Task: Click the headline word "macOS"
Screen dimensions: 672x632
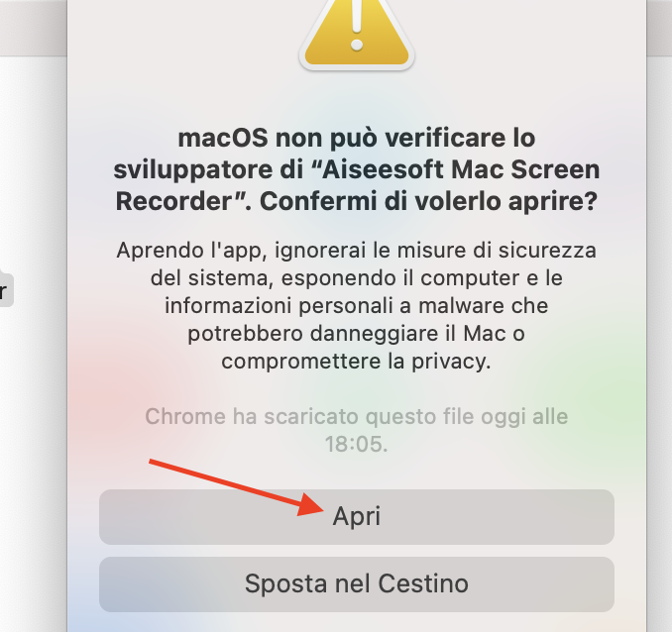Action: pyautogui.click(x=223, y=138)
